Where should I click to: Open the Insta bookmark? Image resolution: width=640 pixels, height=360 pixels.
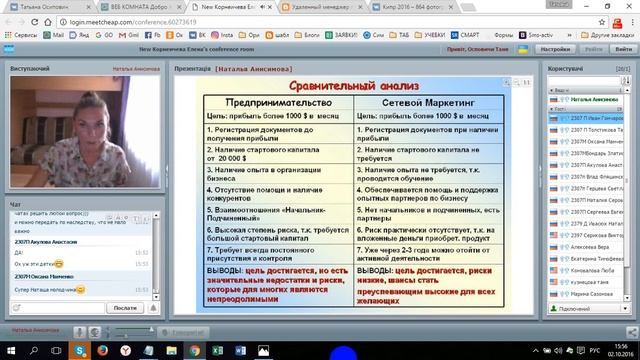point(222,35)
